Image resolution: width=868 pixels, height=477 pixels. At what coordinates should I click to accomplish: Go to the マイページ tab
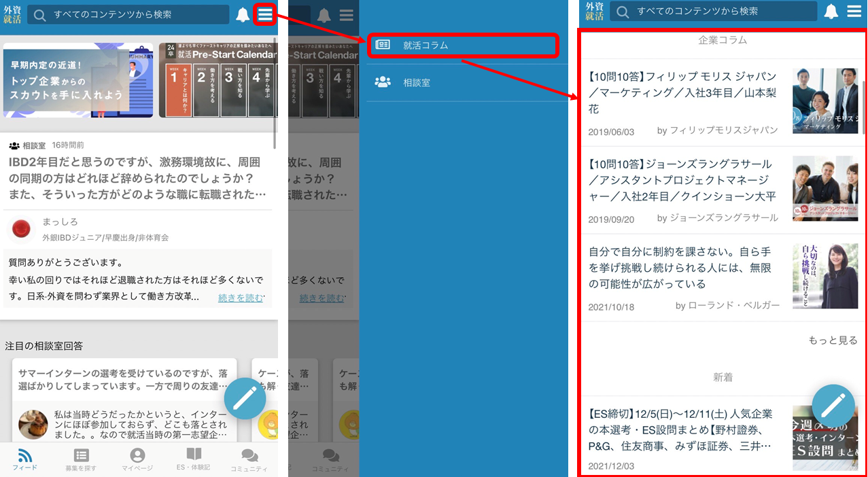tap(137, 460)
